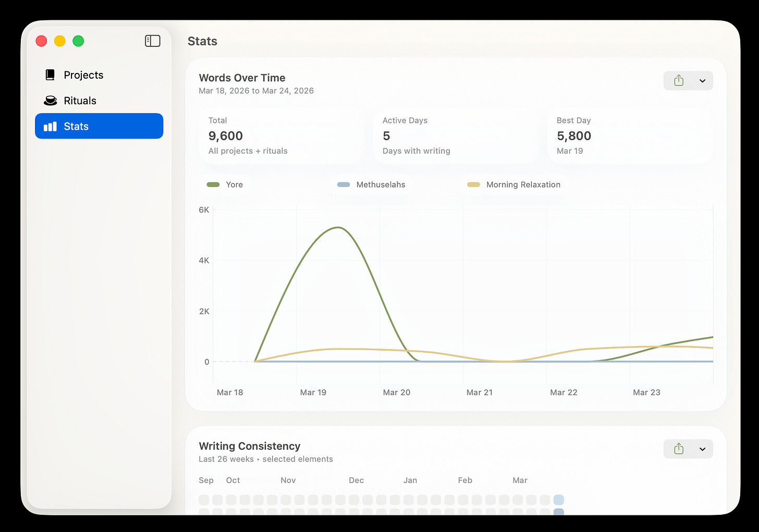
Task: Click the Jan month label in heatmap
Action: point(410,480)
